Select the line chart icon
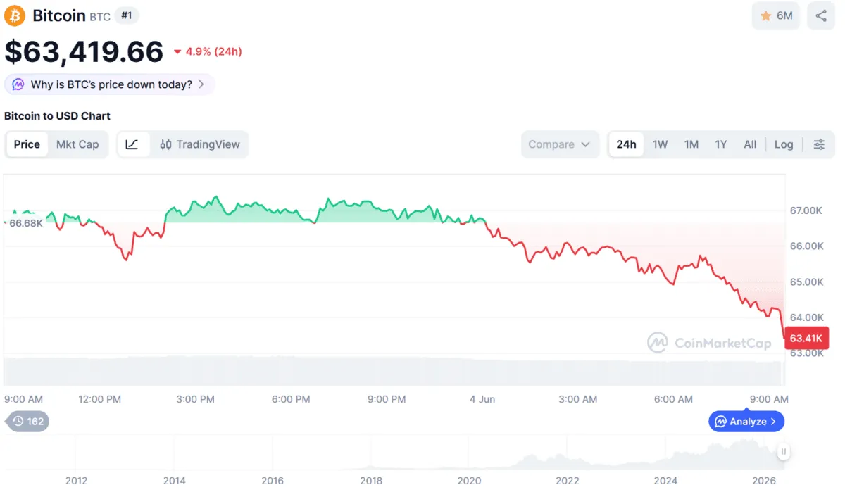 point(132,144)
